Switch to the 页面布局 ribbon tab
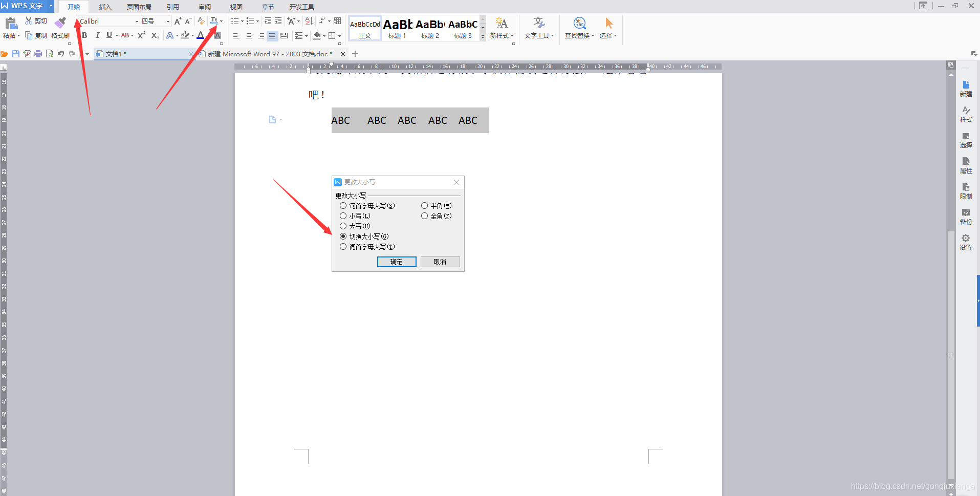Screen dimensions: 980x496 139,7
